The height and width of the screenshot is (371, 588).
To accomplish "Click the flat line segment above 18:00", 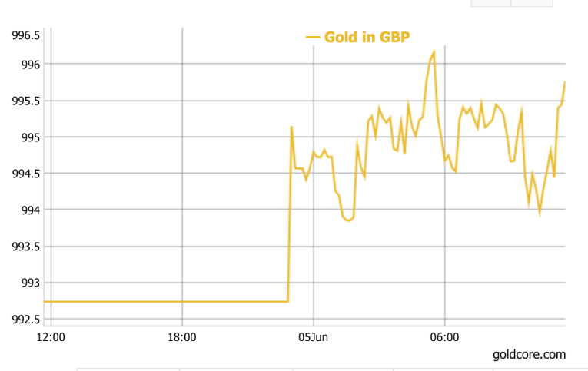I will point(182,301).
